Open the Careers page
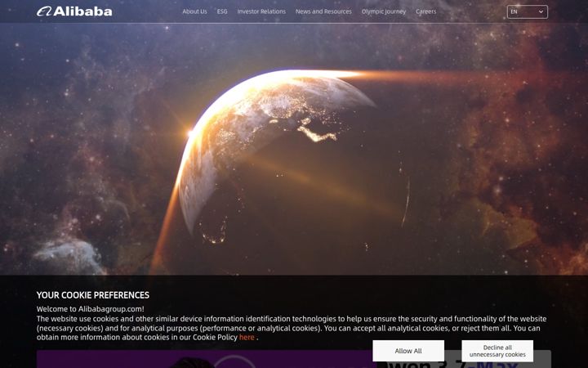 tap(426, 11)
